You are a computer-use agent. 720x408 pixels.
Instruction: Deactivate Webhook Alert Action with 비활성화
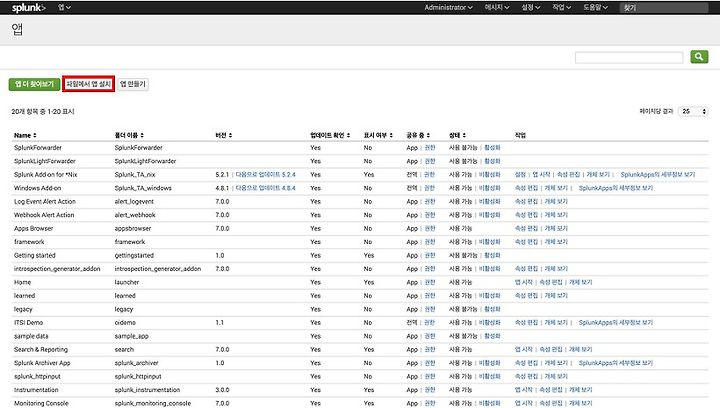pyautogui.click(x=489, y=215)
